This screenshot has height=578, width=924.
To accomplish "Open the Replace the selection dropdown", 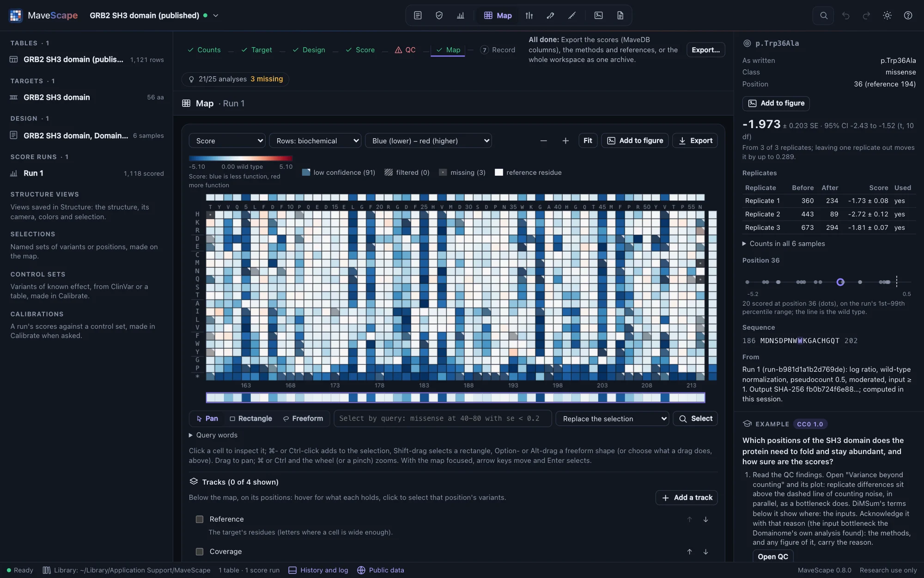I will [612, 418].
